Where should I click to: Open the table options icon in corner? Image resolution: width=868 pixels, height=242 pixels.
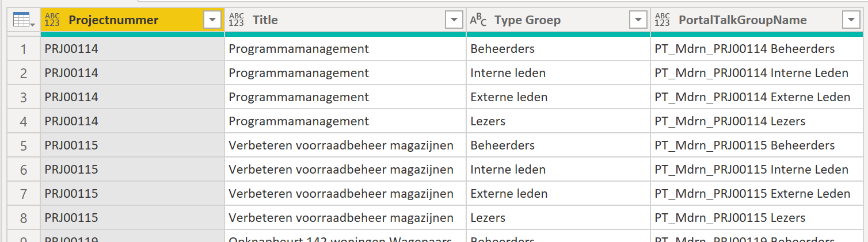pos(23,20)
